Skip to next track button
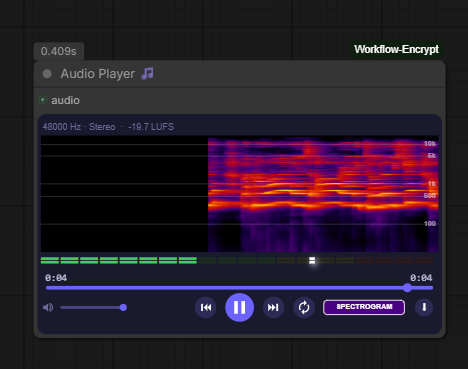 click(x=273, y=307)
